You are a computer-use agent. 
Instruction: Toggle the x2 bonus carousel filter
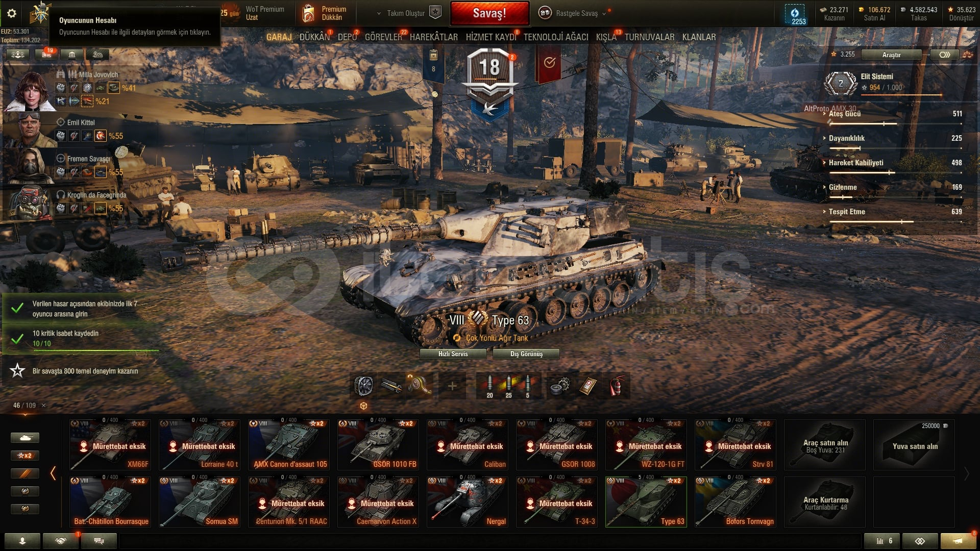(24, 455)
